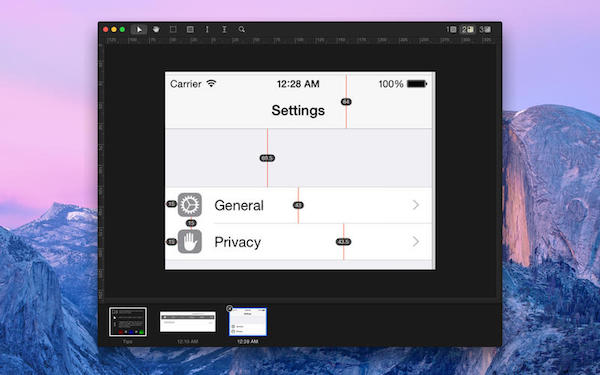
Task: Select the gap badge between the two icons
Action: (x=191, y=223)
